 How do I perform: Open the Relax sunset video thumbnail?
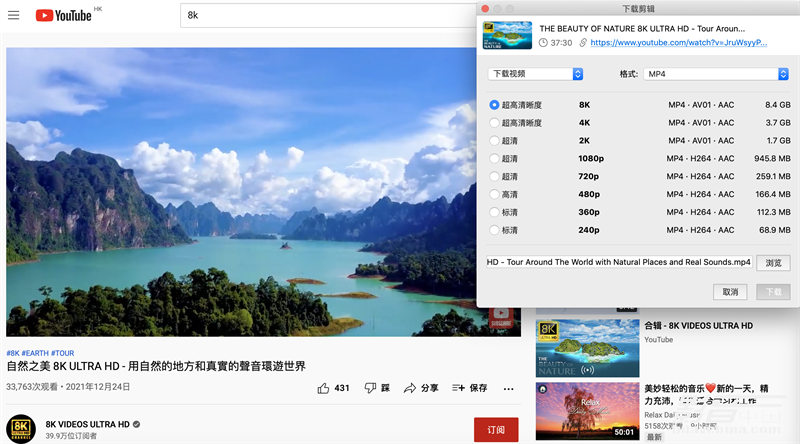pyautogui.click(x=587, y=411)
